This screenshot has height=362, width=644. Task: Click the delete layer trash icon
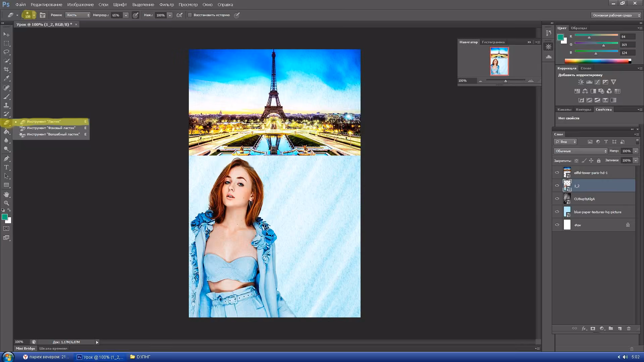point(629,328)
